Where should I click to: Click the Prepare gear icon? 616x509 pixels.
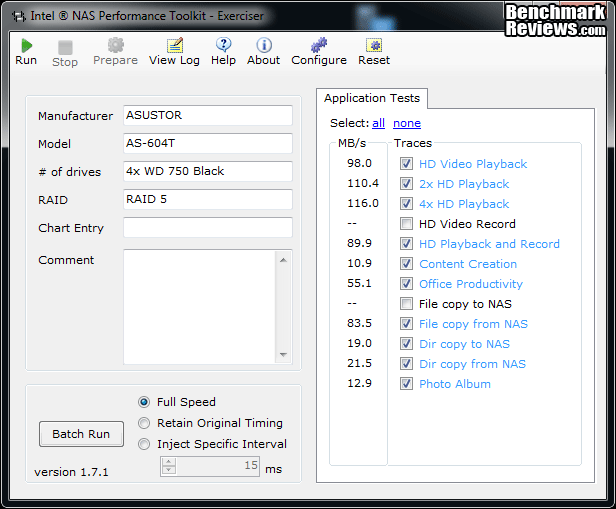[x=116, y=45]
